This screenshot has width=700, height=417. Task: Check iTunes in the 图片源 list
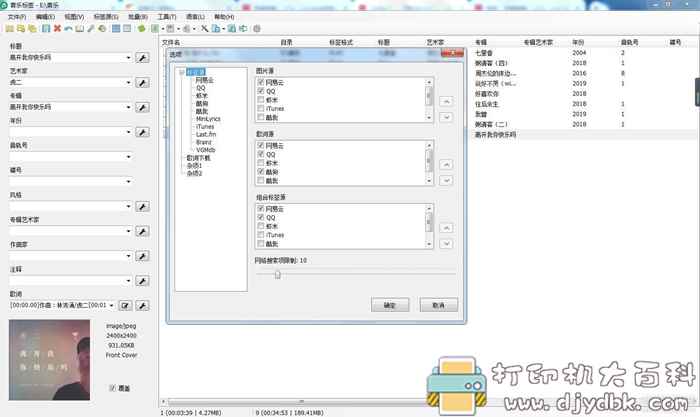(261, 108)
